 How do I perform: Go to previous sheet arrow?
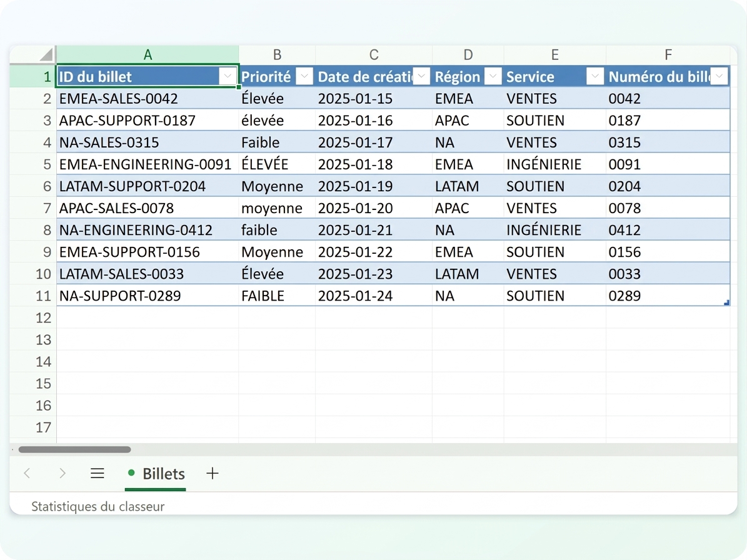27,473
